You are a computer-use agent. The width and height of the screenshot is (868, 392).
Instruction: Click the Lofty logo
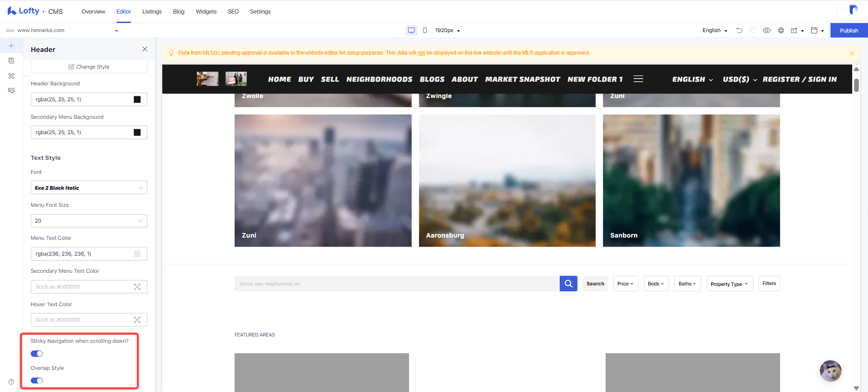click(24, 11)
